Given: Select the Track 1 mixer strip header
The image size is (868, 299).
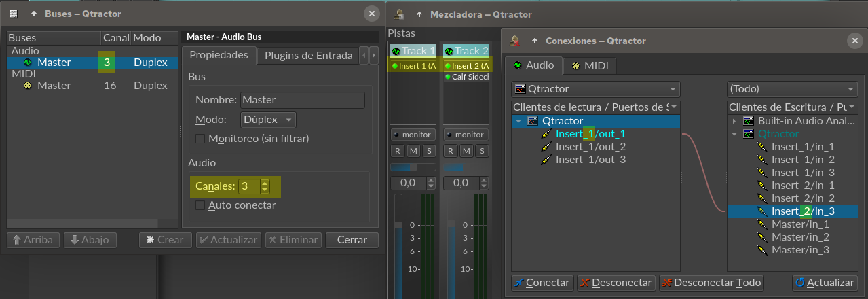Looking at the screenshot, I should 413,51.
